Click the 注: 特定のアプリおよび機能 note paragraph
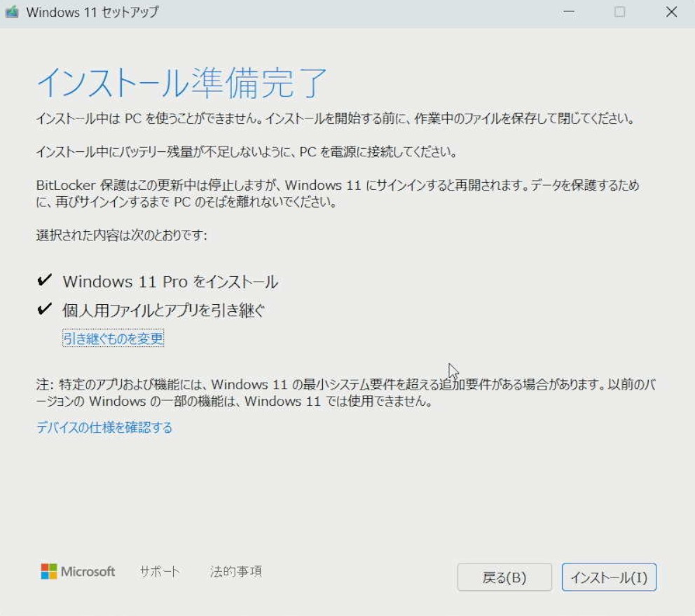695x616 pixels. point(345,392)
